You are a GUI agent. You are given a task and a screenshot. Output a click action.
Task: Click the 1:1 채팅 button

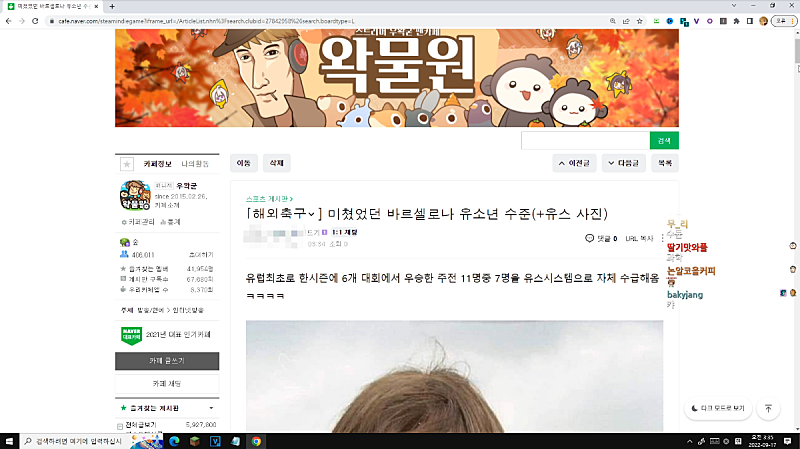click(344, 232)
